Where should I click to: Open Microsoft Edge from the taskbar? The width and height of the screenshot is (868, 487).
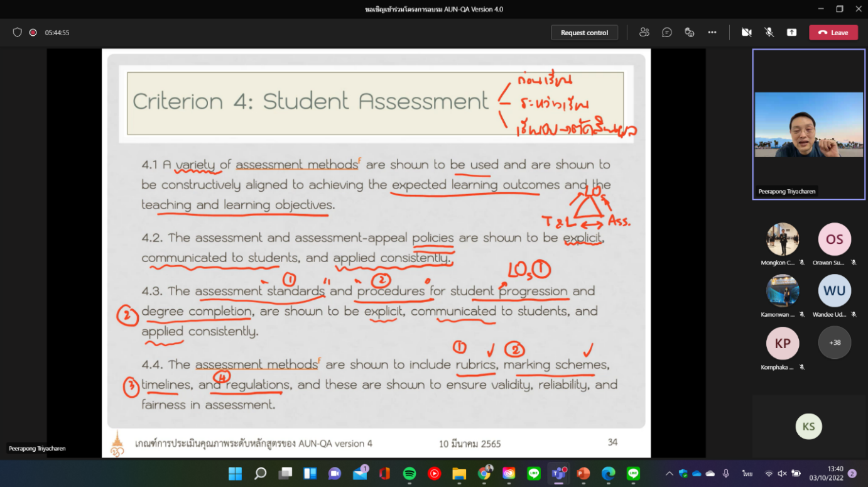608,473
